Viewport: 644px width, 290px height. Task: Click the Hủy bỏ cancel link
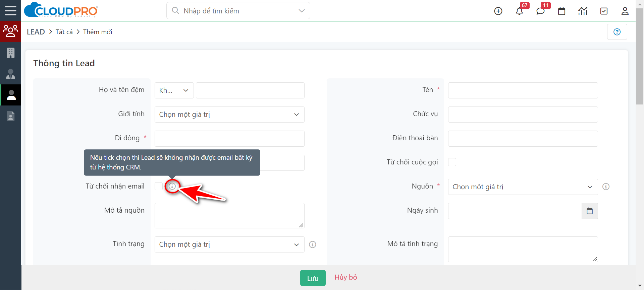(346, 277)
